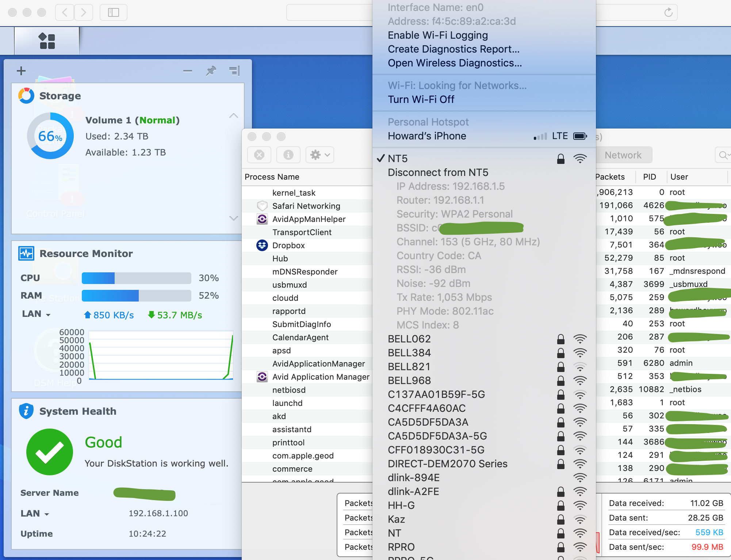The image size is (731, 560).
Task: Click the Data sent/sec 99.9 MB value
Action: pyautogui.click(x=707, y=547)
